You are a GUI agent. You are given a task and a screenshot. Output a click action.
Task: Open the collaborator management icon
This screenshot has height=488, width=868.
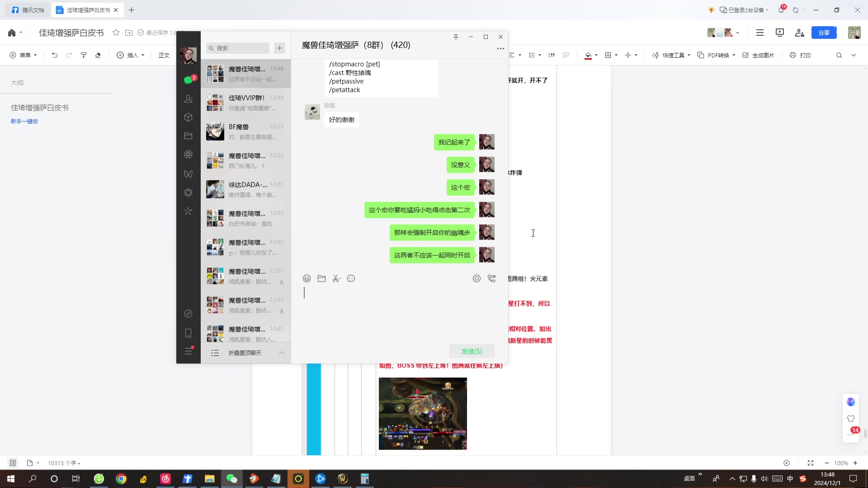click(800, 33)
